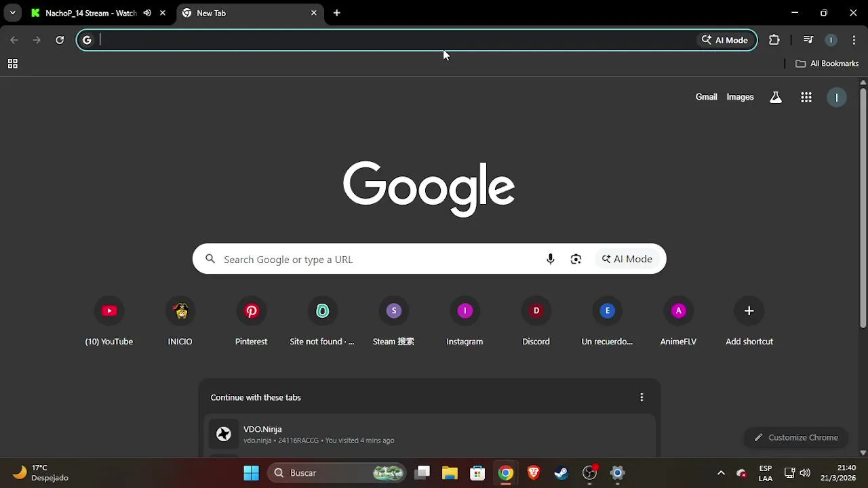Open the INICIO shortcut
Image resolution: width=868 pixels, height=488 pixels.
[x=180, y=321]
